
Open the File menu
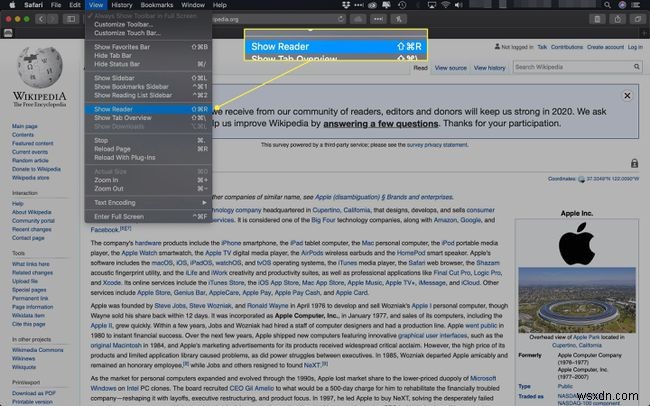[56, 5]
